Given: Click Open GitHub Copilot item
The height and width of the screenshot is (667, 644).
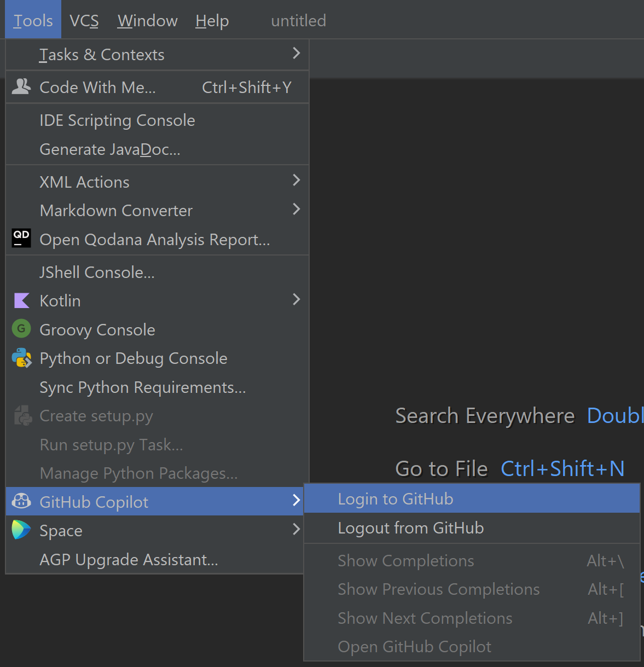Looking at the screenshot, I should 472,647.
